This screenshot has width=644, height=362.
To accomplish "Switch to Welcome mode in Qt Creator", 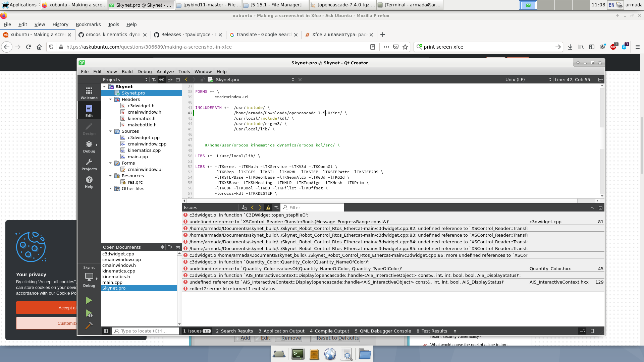I will [89, 93].
